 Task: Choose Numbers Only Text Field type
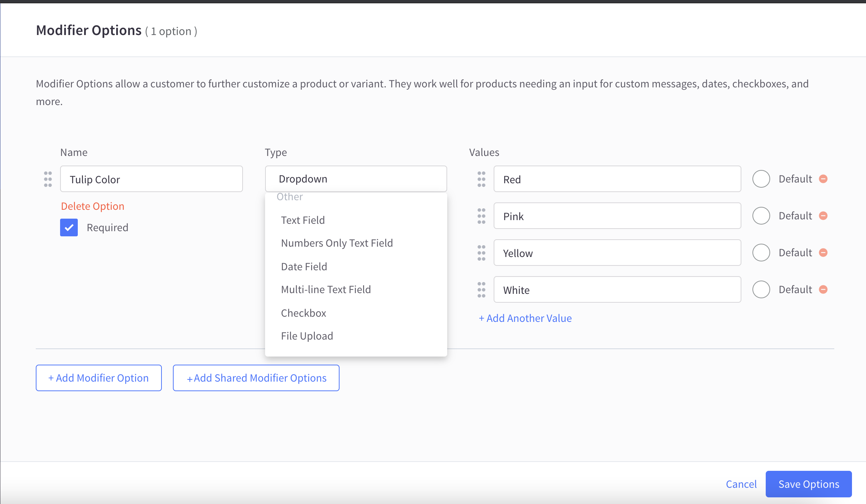[x=356, y=243]
